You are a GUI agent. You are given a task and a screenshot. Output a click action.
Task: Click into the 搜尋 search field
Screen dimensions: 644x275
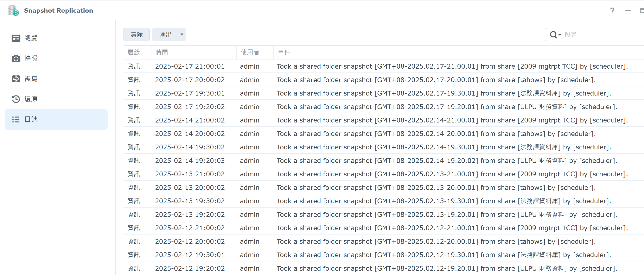tap(600, 35)
